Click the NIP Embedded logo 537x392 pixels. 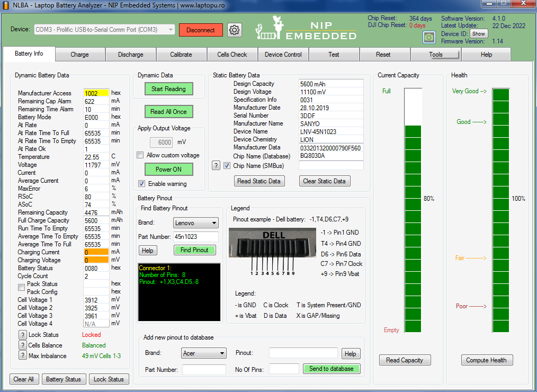point(306,29)
